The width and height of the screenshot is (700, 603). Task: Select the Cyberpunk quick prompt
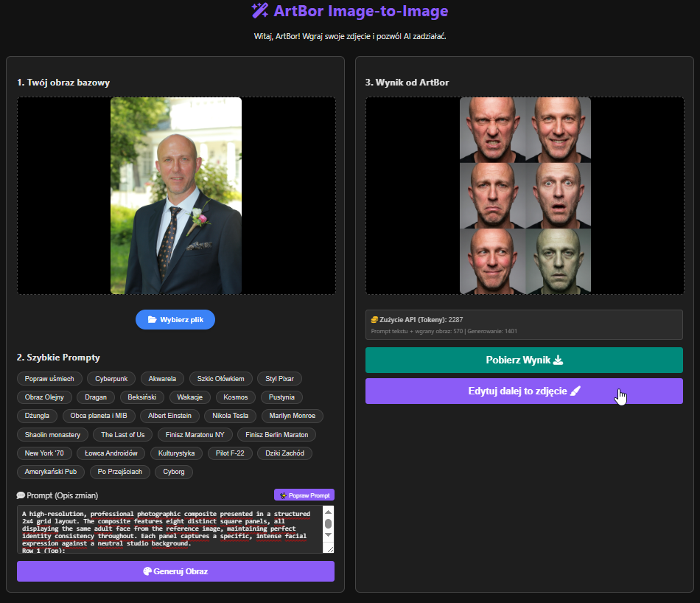coord(111,379)
